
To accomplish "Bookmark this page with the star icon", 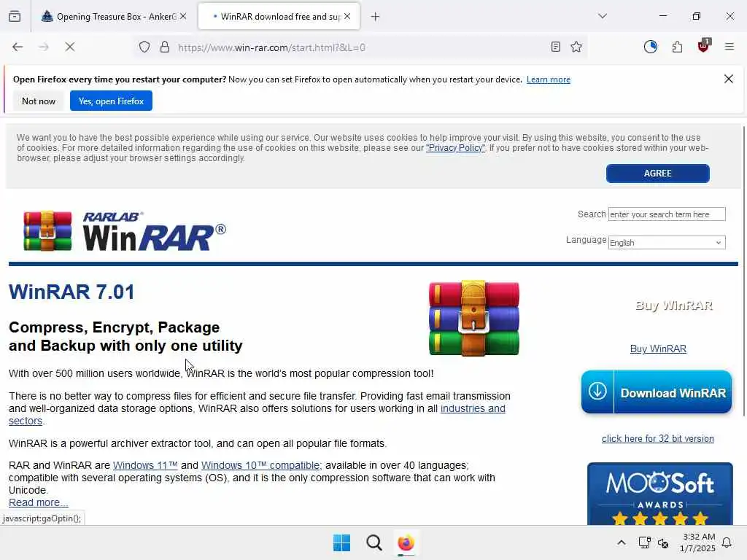I will click(x=576, y=47).
